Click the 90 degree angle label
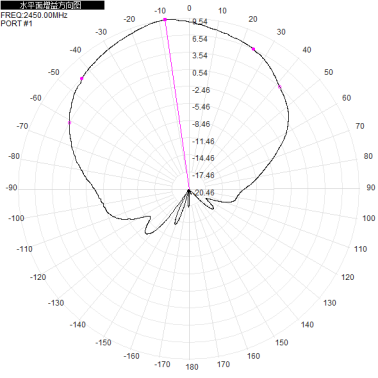 pos(371,187)
